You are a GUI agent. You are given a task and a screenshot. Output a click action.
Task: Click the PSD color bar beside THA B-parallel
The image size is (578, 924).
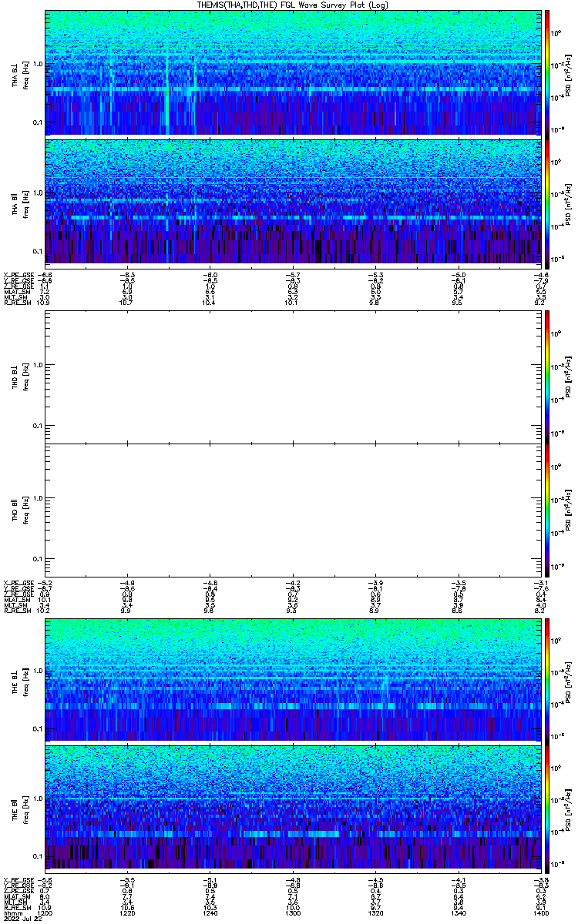(x=547, y=201)
